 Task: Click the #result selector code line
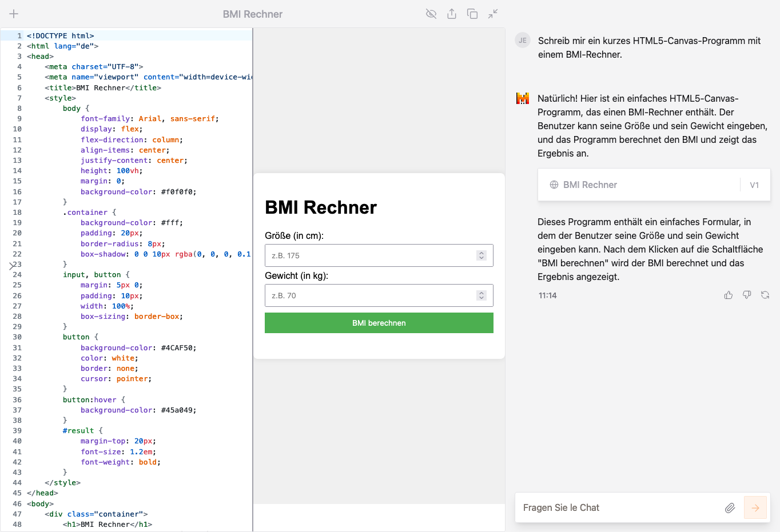82,430
